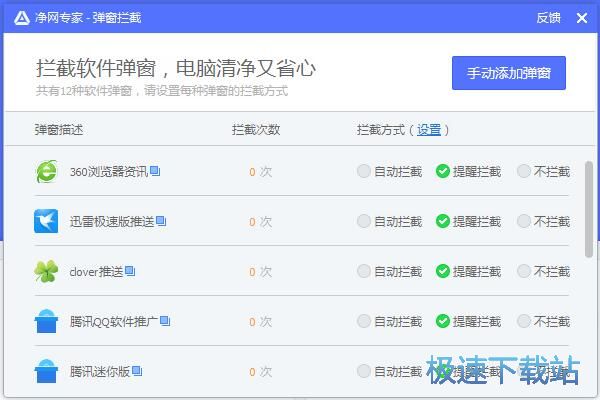The image size is (600, 400).
Task: Click the 0 次 count for 迅雷极速版推送
Action: click(261, 221)
